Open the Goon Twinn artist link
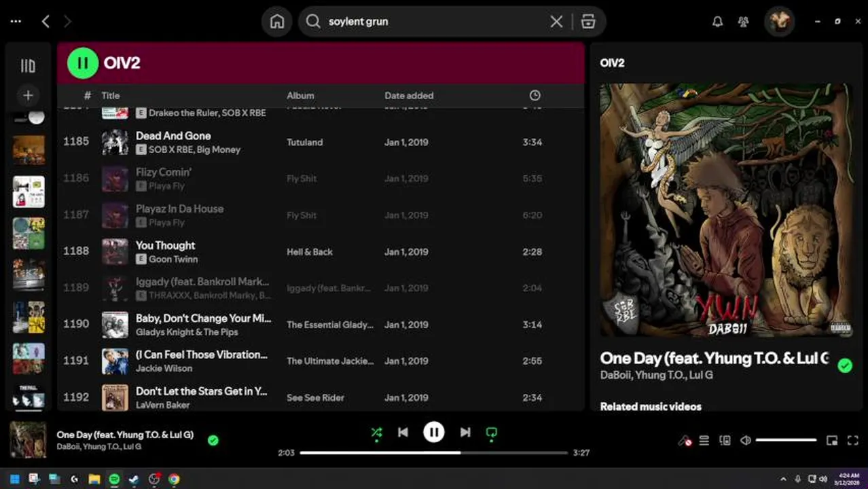The image size is (868, 489). pos(173,259)
